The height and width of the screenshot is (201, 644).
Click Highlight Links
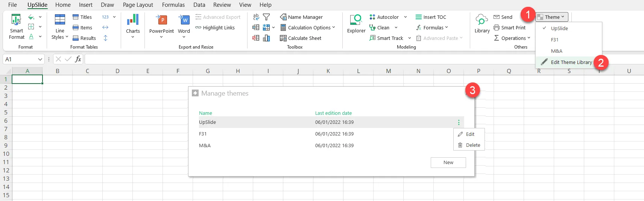tap(215, 27)
